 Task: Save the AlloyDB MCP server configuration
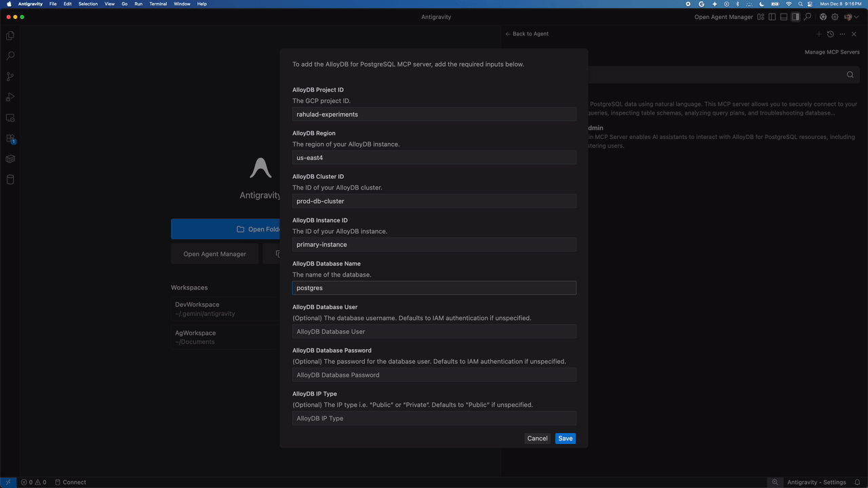click(x=565, y=439)
